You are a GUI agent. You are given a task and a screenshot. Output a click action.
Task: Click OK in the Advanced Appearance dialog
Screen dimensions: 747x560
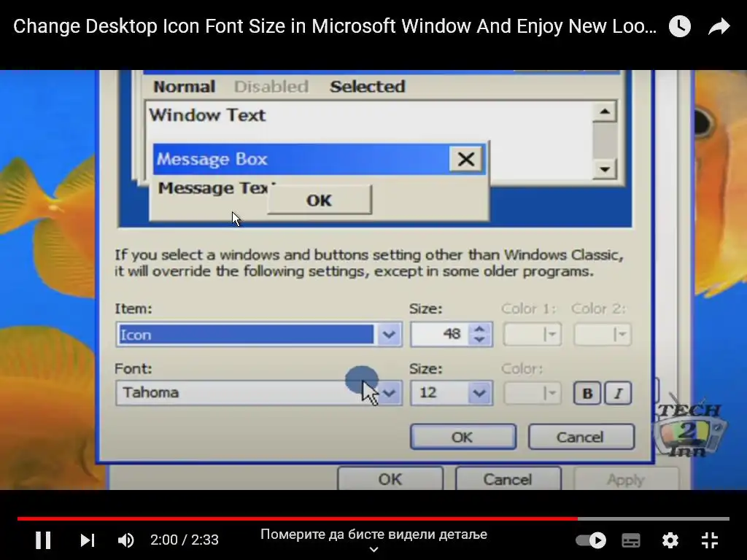click(463, 437)
